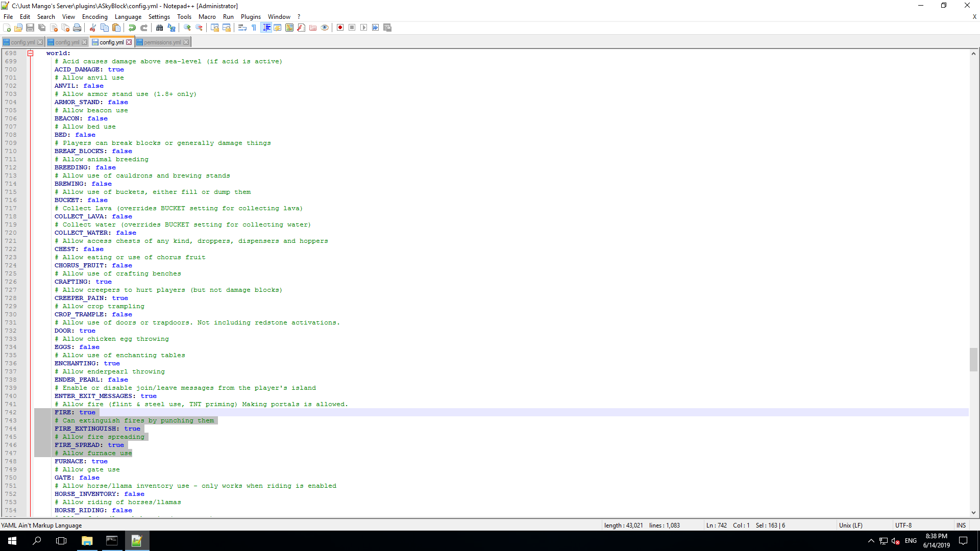This screenshot has width=980, height=551.
Task: Open Find dialog via the binoculars icon
Action: click(x=159, y=28)
